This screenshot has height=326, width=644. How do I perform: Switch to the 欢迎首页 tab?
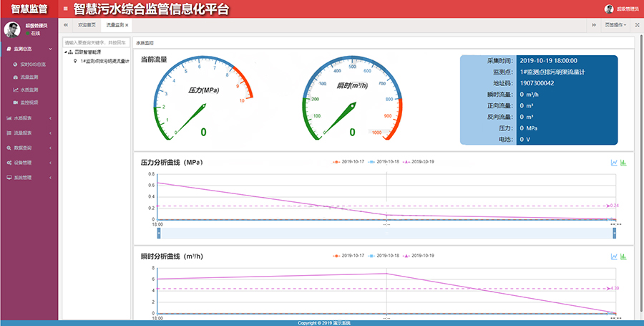pos(87,25)
